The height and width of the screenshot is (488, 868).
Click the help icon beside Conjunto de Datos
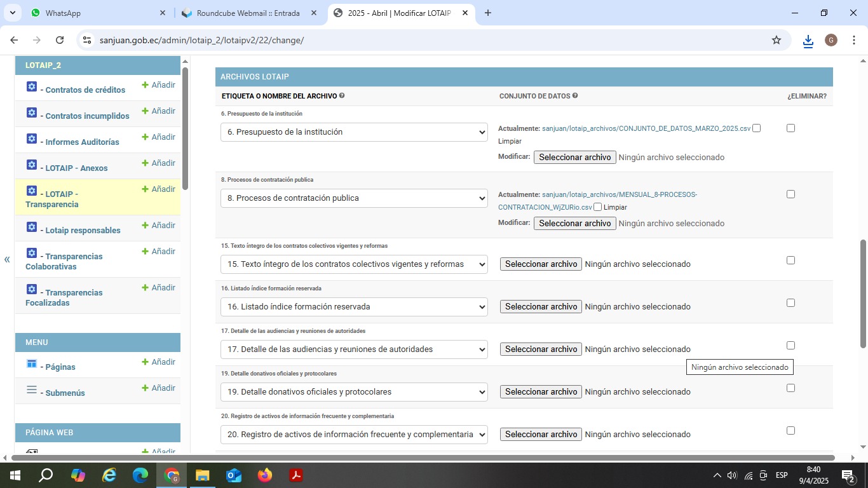(x=575, y=96)
